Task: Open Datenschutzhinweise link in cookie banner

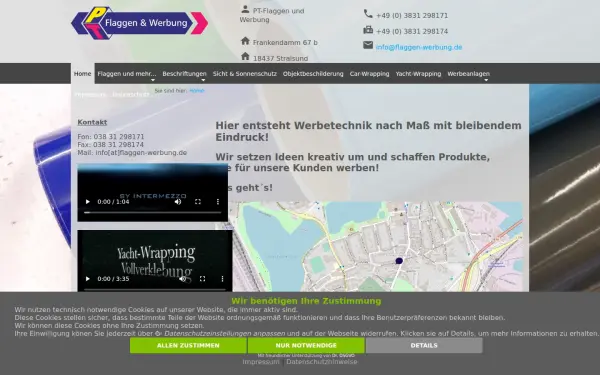Action: tap(322, 362)
